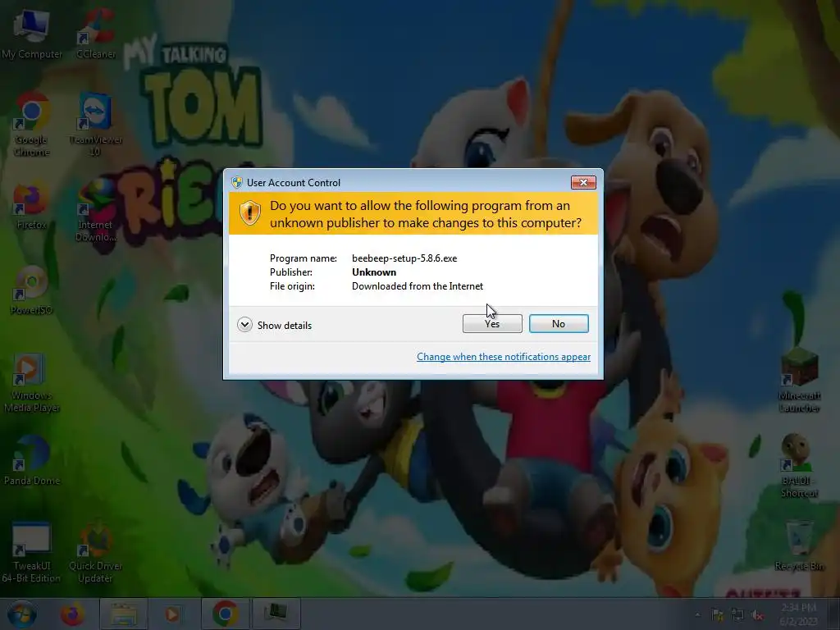Viewport: 840px width, 630px height.
Task: Close the User Account Control dialog
Action: 583,183
